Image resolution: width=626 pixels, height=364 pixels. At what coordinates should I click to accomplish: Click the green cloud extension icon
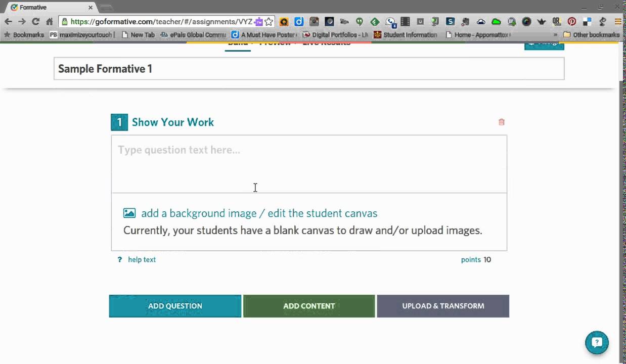pos(496,22)
